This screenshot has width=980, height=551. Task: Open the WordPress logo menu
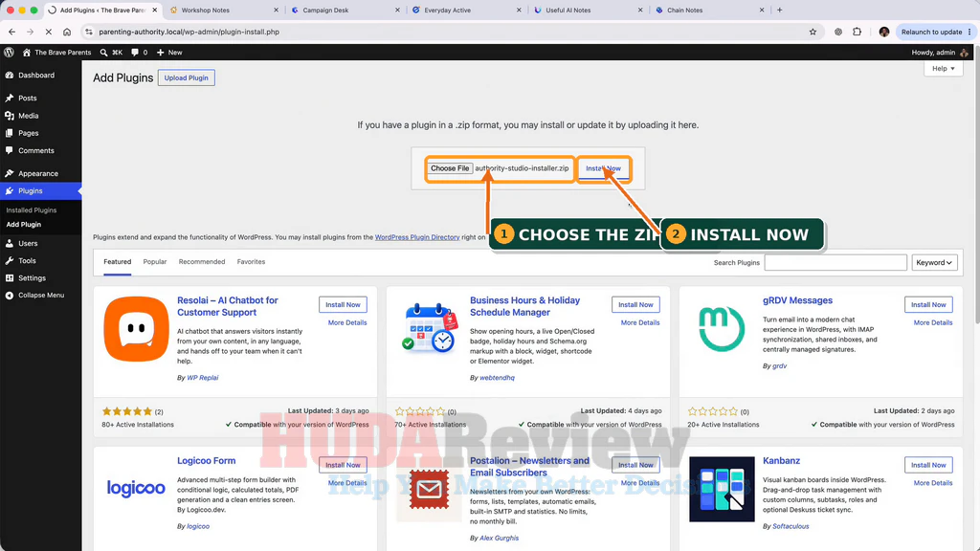click(x=9, y=53)
